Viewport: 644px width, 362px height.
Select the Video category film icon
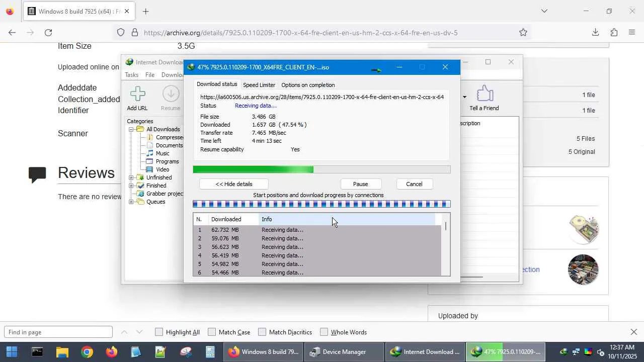point(150,169)
